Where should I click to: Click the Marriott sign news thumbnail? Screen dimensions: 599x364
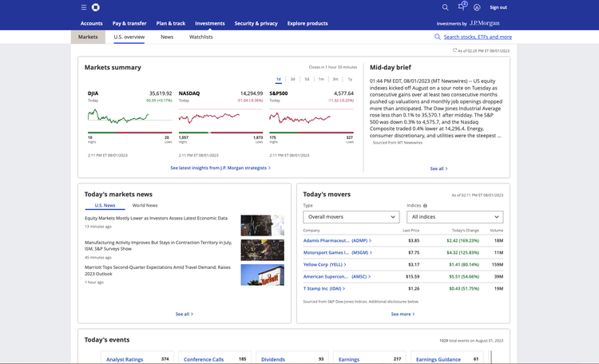tap(263, 275)
